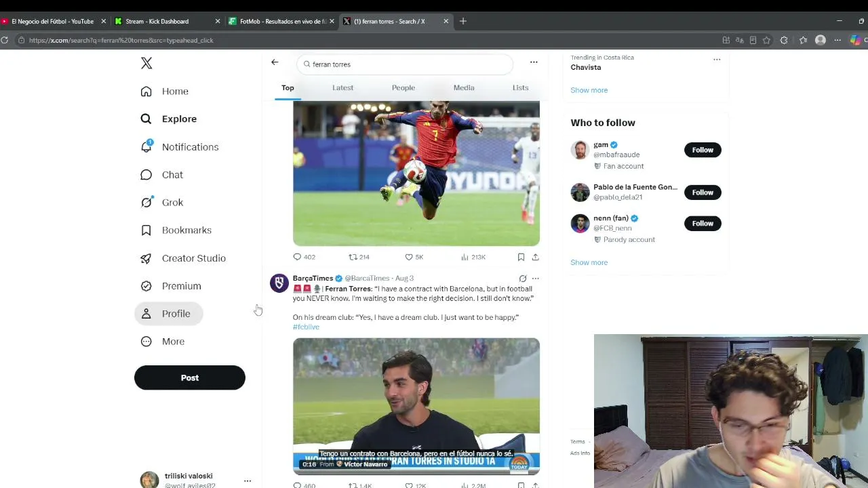Open the browser profile avatar icon

[821, 40]
